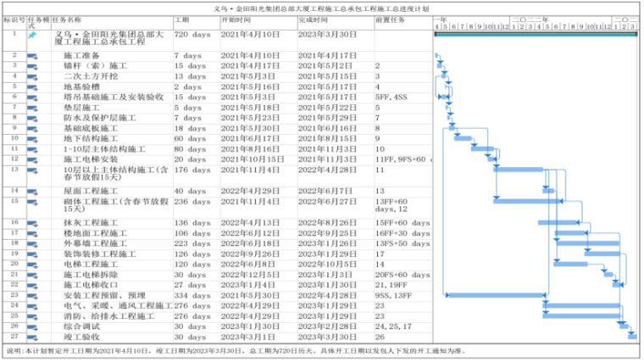The image size is (644, 362).
Task: Click task mode icon for 地基验槽 row
Action: click(x=32, y=86)
